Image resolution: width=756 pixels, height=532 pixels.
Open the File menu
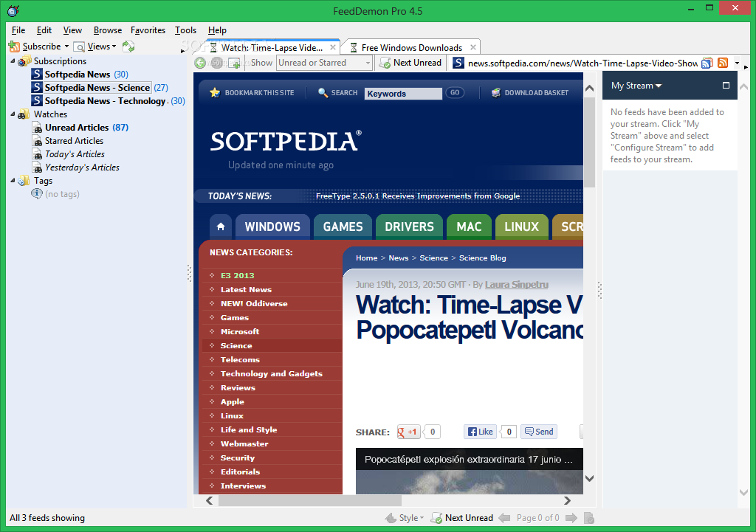pyautogui.click(x=18, y=30)
